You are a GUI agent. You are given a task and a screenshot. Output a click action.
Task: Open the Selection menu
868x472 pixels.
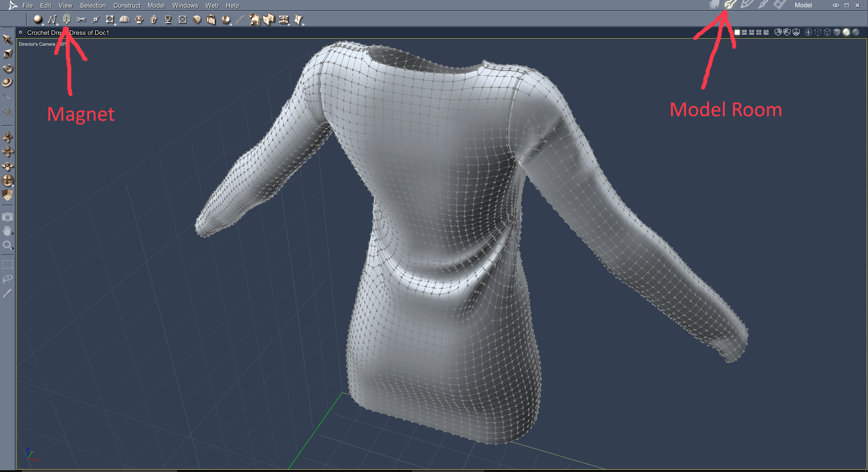[93, 5]
